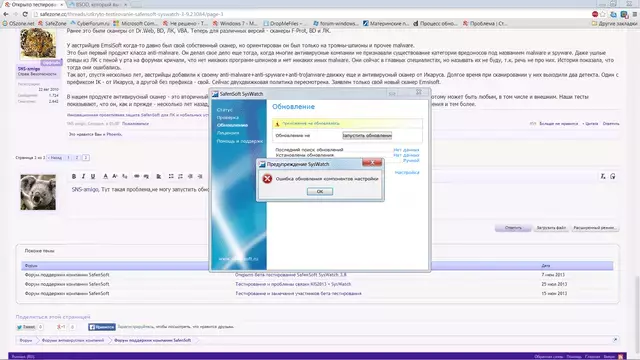Screen dimensions: 640x360
Task: Open the Форум breadcrumb link
Action: tap(26, 340)
